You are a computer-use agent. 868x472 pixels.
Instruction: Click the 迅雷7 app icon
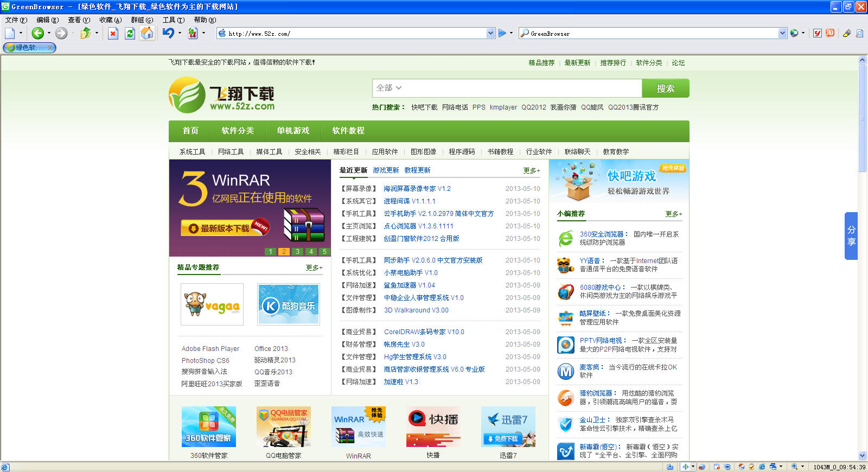point(508,426)
